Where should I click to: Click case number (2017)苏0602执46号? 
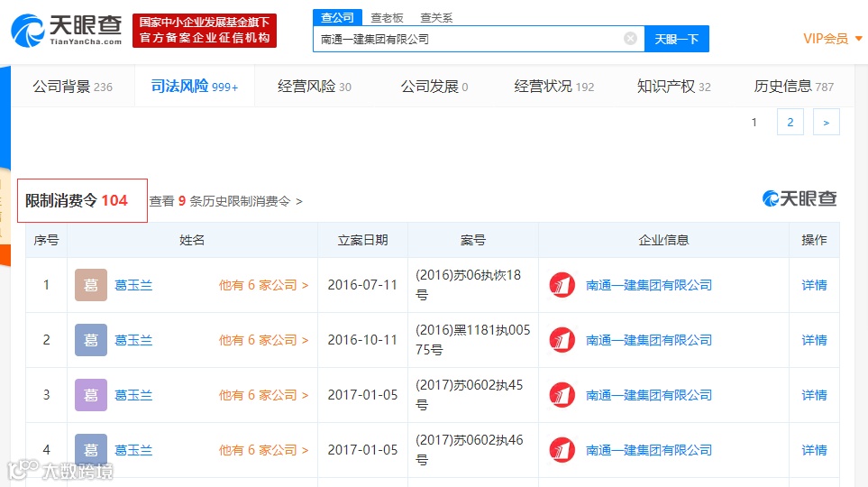[470, 450]
